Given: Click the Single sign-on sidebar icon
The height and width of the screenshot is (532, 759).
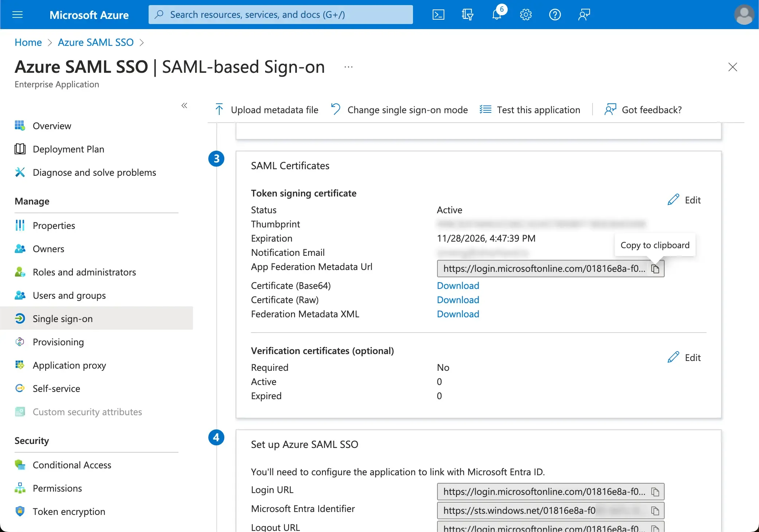Looking at the screenshot, I should click(x=20, y=318).
